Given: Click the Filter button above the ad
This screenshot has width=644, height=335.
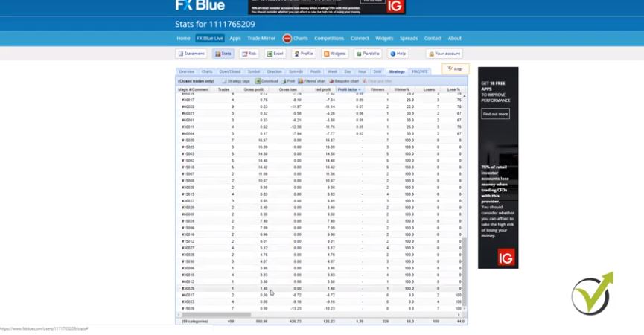Looking at the screenshot, I should (455, 69).
